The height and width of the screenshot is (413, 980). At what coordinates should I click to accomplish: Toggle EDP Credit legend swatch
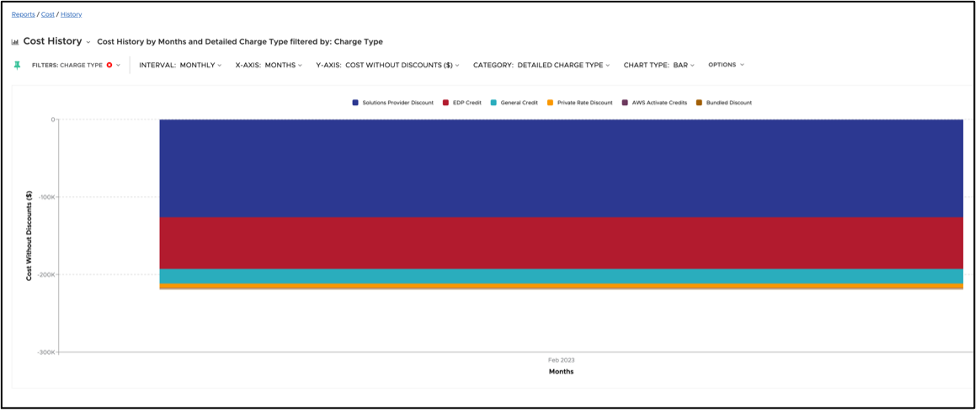coord(446,103)
